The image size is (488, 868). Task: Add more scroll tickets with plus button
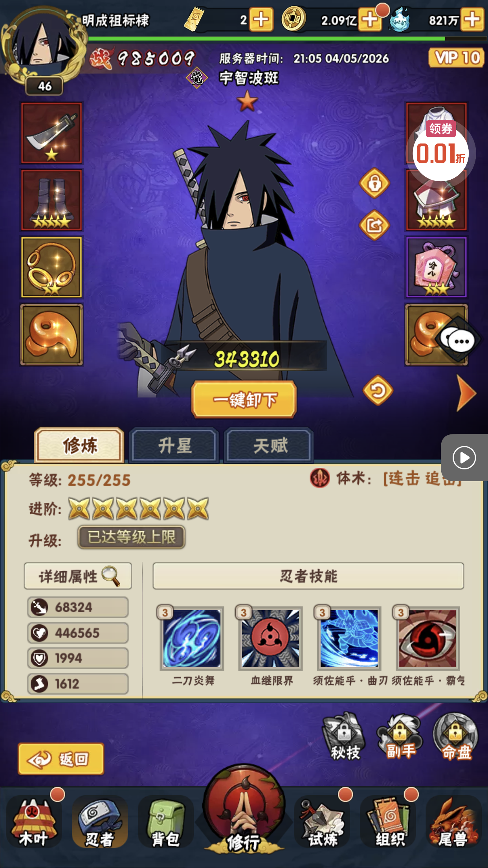coord(261,19)
